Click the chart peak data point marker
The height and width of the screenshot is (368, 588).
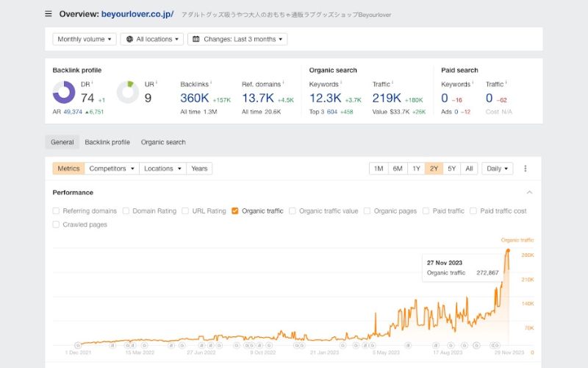508,250
